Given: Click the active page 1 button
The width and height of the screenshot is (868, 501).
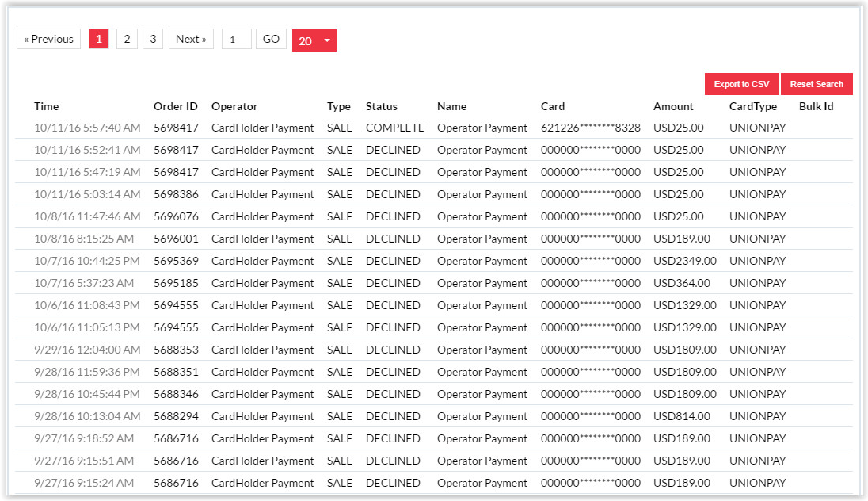Looking at the screenshot, I should [x=98, y=40].
